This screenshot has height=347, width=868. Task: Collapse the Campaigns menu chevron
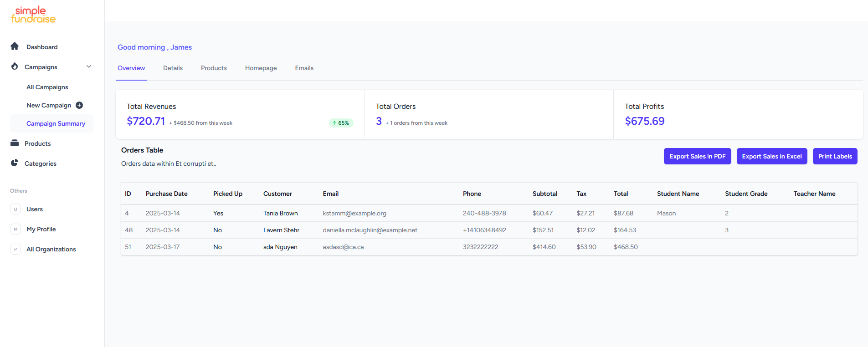(x=89, y=66)
